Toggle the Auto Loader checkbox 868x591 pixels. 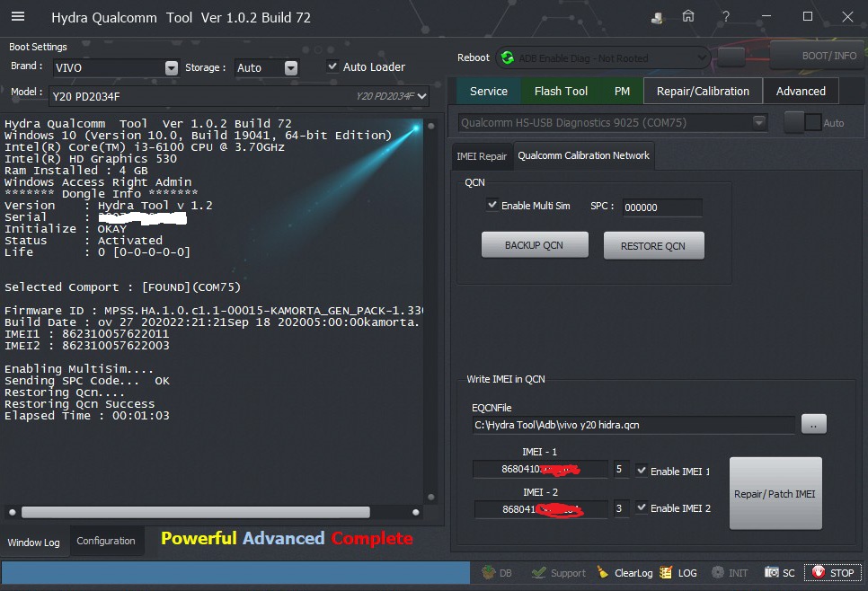click(x=332, y=66)
